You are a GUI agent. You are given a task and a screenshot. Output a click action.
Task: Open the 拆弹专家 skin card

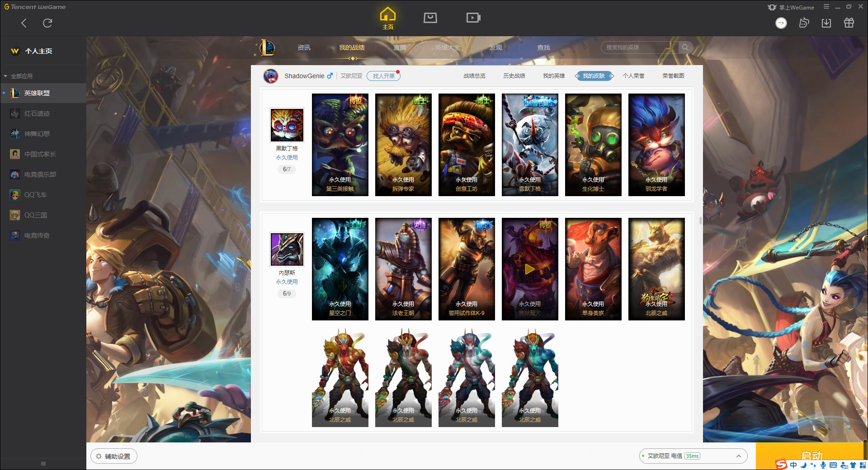[x=403, y=145]
